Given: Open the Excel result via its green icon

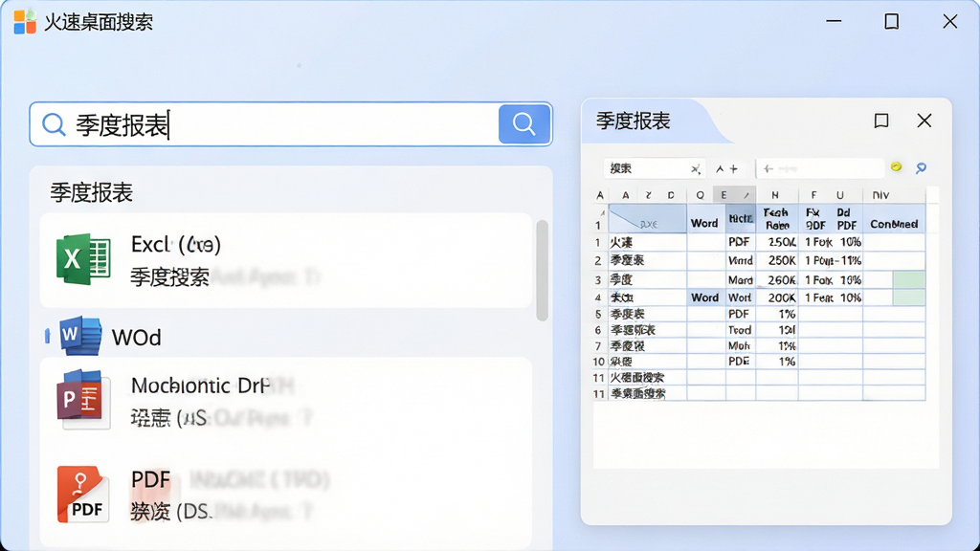Looking at the screenshot, I should (83, 259).
